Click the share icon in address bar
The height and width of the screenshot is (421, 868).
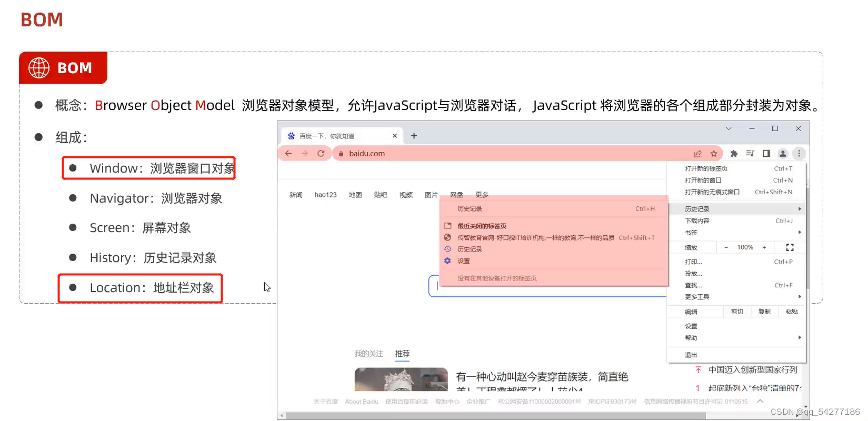(697, 154)
